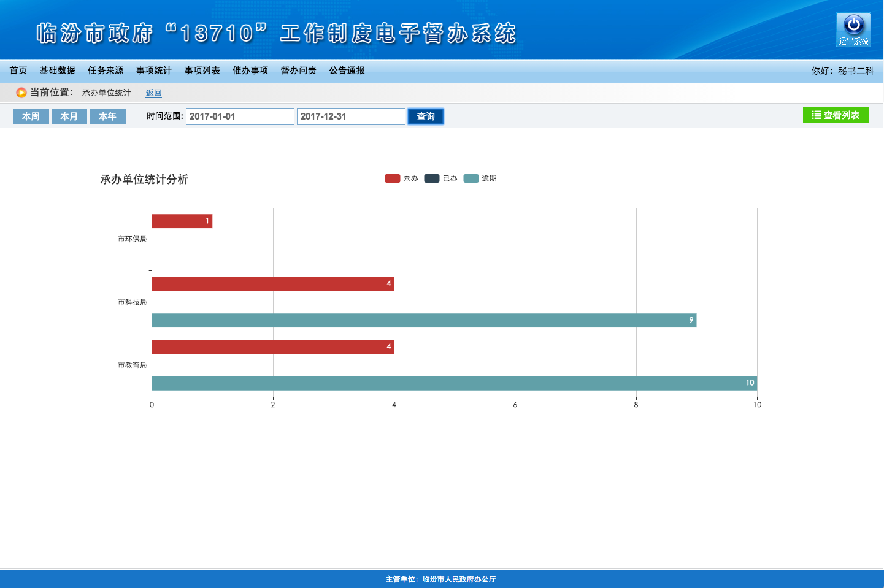Filter by 本周 button
Image resolution: width=884 pixels, height=588 pixels.
pos(31,116)
